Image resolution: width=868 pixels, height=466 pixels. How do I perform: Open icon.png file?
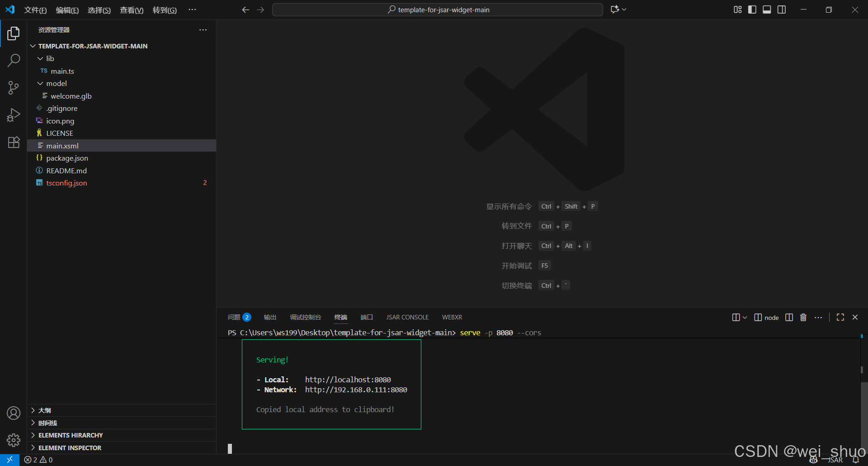[122, 121]
